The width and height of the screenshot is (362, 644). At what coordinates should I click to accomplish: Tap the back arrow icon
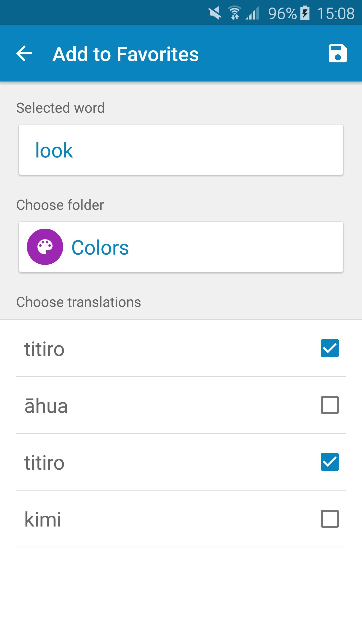click(x=24, y=53)
